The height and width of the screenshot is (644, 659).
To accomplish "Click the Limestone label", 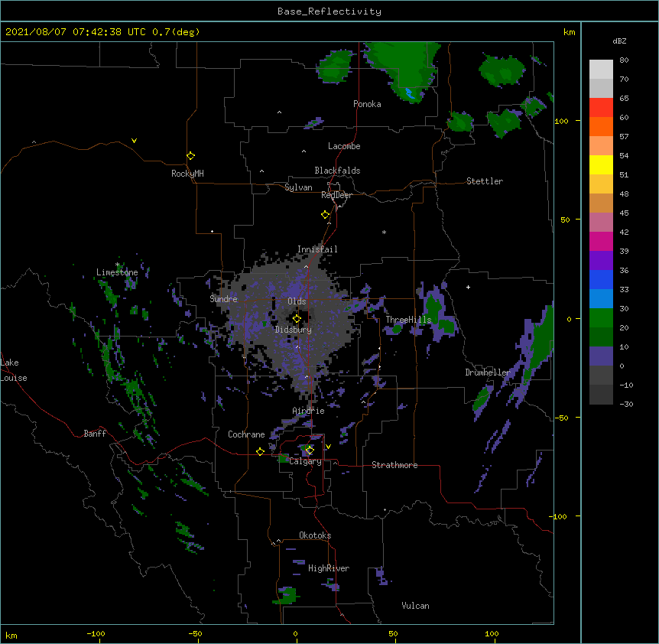I will coord(117,272).
